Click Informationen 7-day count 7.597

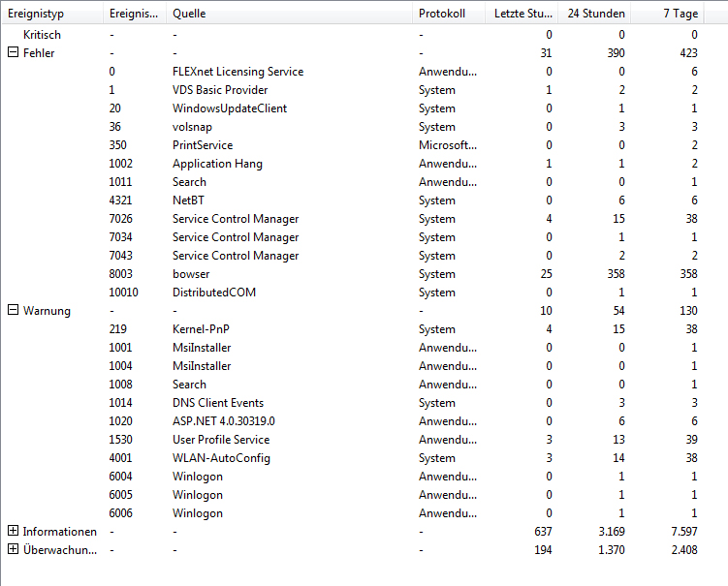(684, 532)
